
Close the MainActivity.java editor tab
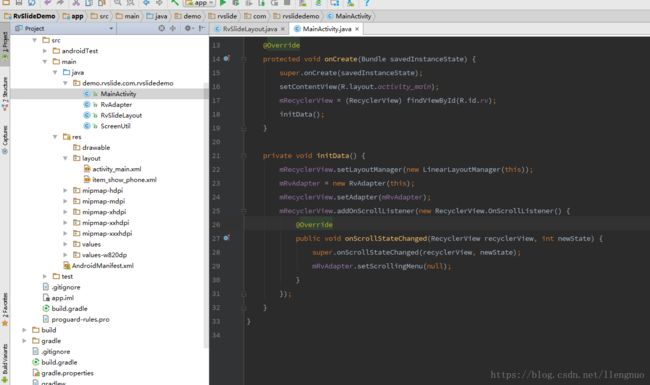[x=357, y=29]
